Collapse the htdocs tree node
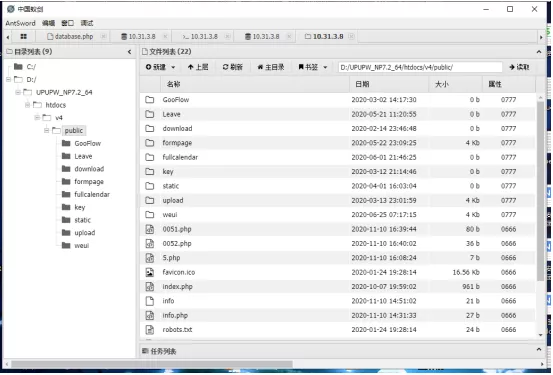Screen dimensions: 553x375 pyautogui.click(x=28, y=105)
